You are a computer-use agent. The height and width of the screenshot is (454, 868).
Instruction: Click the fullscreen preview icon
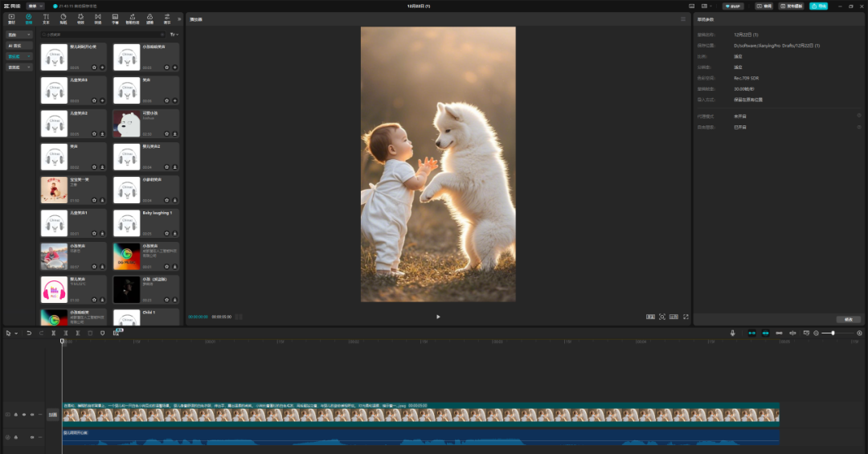pos(686,317)
